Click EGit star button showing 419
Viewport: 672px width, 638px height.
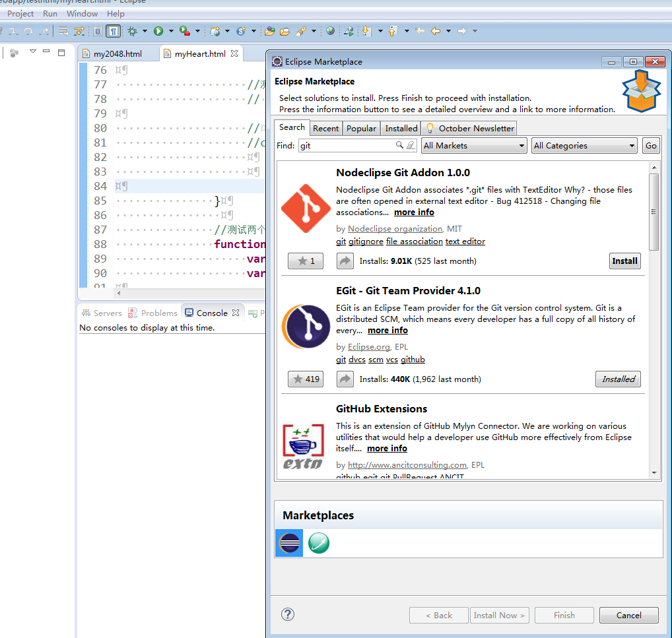(306, 379)
